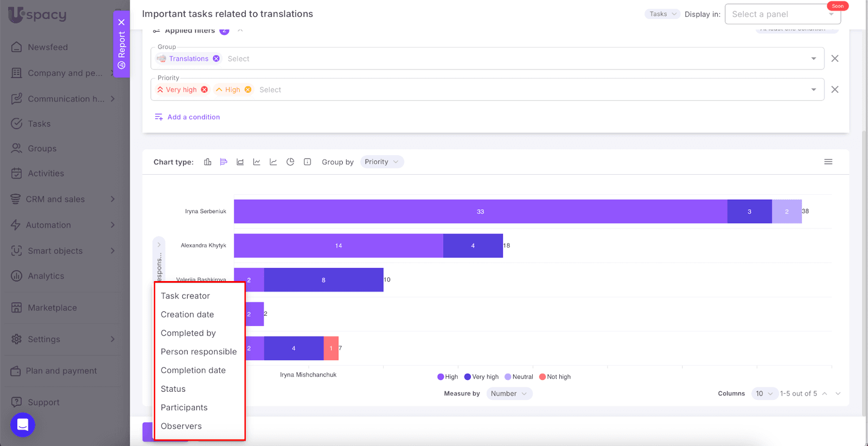Open Analytics in the left sidebar

click(46, 276)
